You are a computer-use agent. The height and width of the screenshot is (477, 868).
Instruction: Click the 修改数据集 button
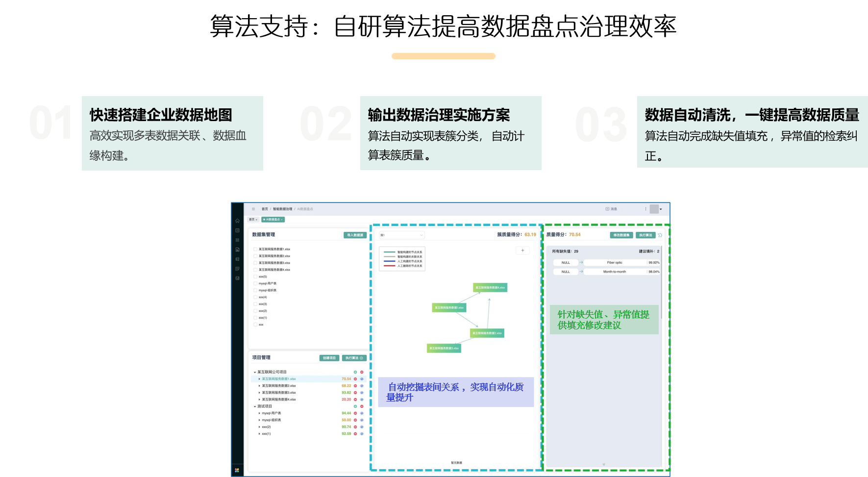click(621, 235)
